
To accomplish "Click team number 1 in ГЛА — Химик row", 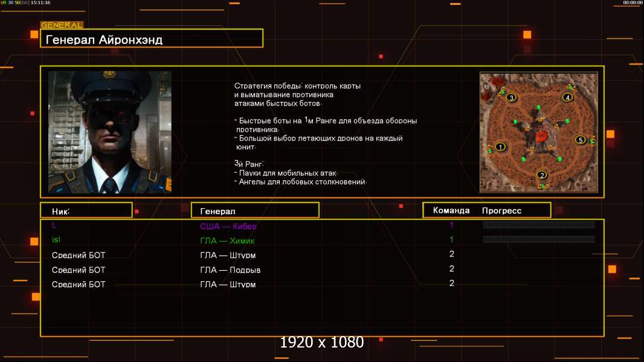I will 451,240.
